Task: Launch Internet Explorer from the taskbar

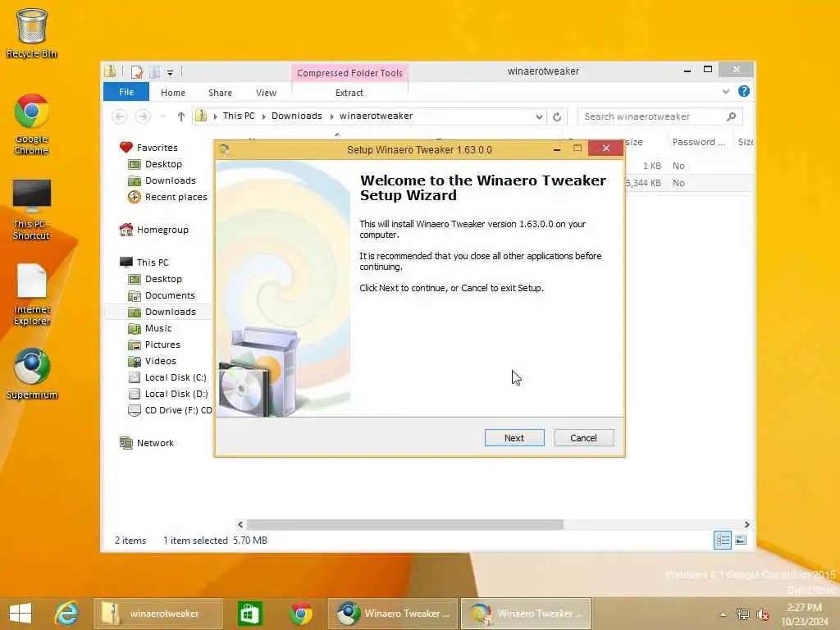Action: click(66, 614)
